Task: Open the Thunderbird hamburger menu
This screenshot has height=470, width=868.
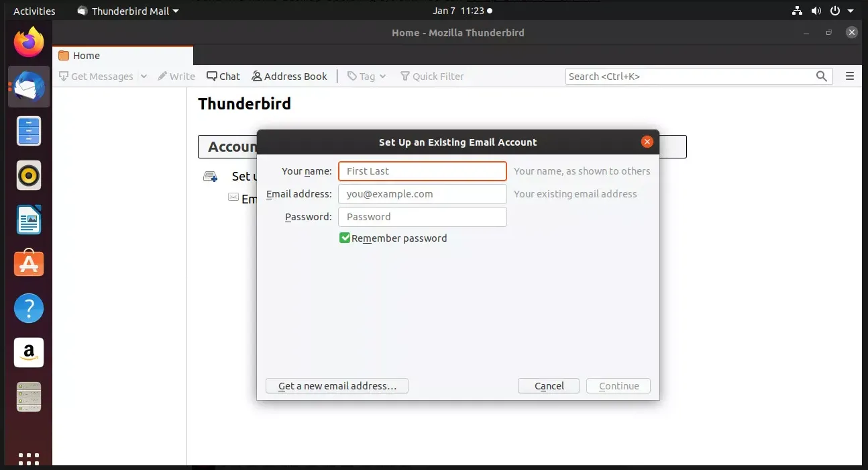Action: point(850,77)
